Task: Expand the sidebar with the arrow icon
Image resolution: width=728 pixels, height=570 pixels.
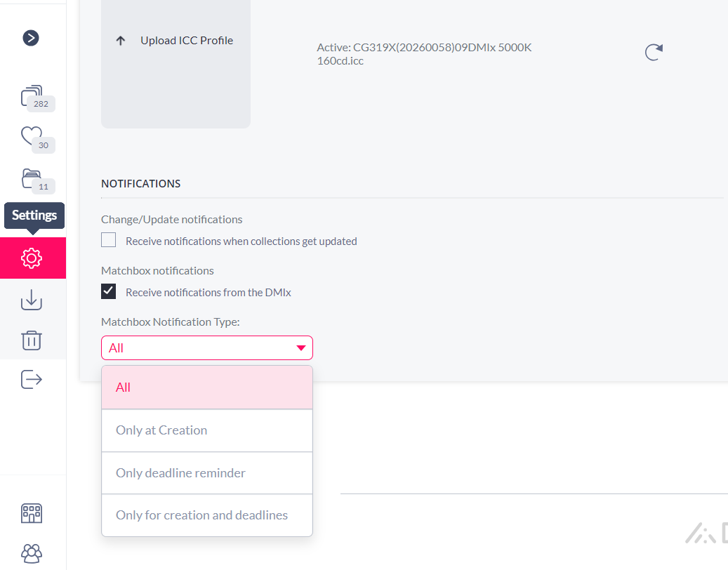Action: coord(31,38)
